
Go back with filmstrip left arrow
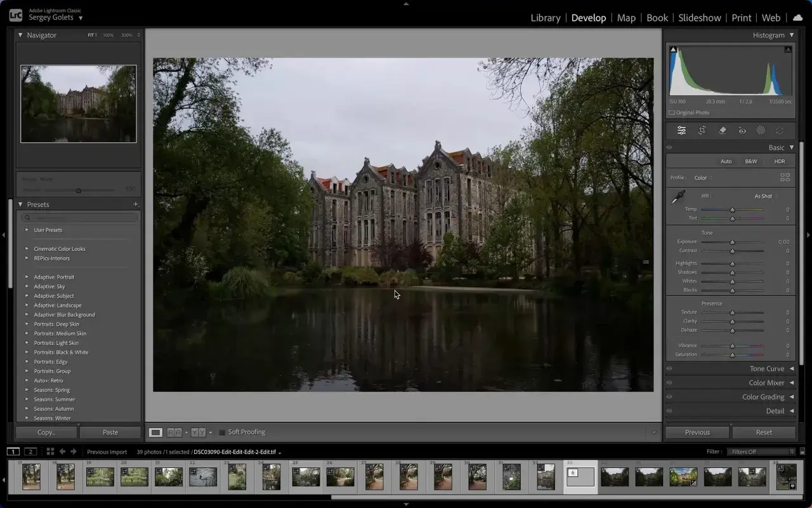[x=62, y=451]
